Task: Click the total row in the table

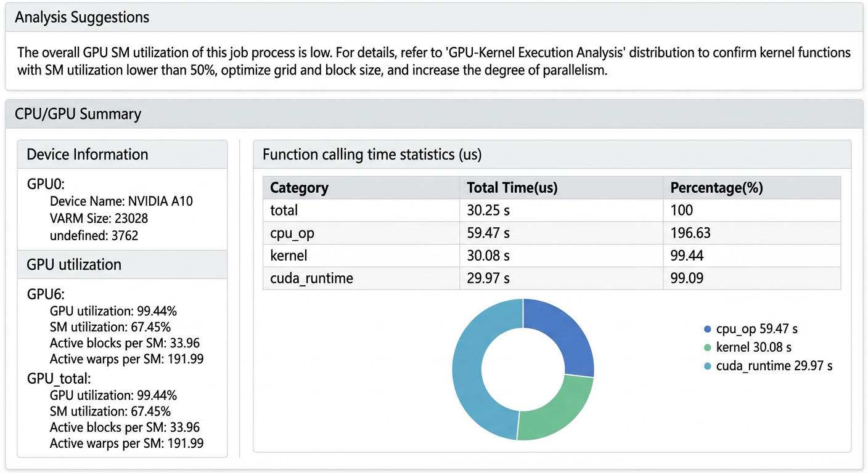Action: click(552, 211)
